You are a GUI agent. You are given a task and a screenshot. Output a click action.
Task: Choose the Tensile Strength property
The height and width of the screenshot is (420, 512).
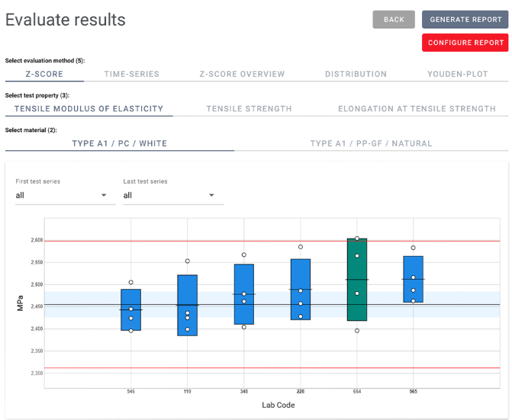pyautogui.click(x=249, y=108)
